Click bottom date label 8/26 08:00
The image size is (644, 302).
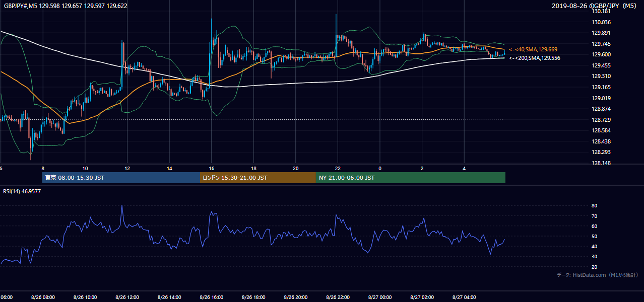(x=43, y=297)
